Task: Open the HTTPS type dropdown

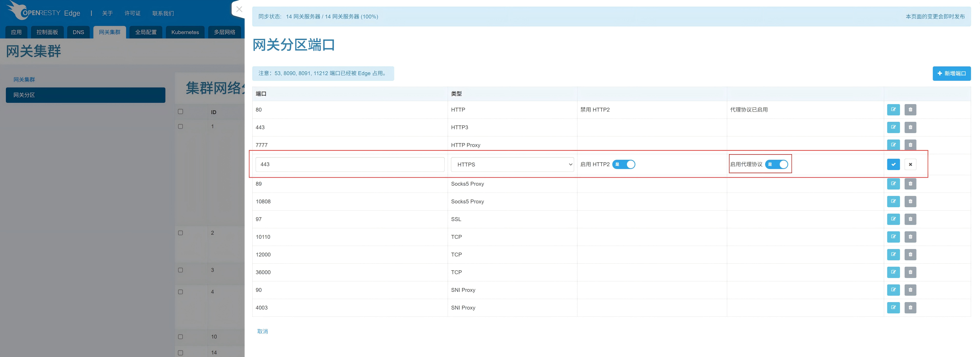Action: pyautogui.click(x=512, y=164)
